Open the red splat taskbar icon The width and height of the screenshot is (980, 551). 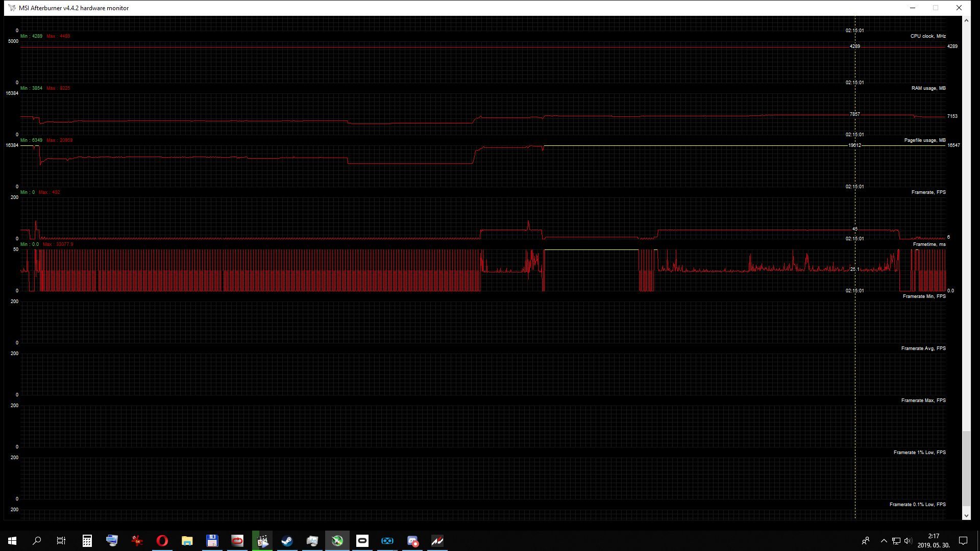coord(137,541)
